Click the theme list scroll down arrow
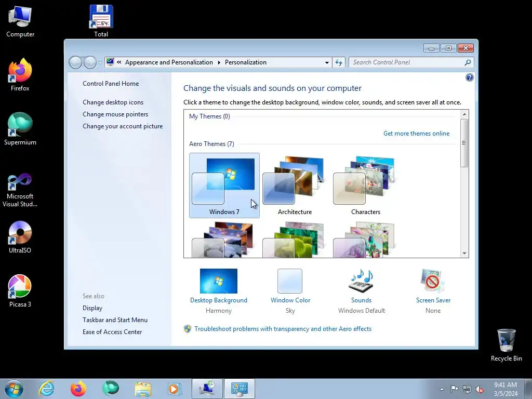532x399 pixels. coord(464,254)
